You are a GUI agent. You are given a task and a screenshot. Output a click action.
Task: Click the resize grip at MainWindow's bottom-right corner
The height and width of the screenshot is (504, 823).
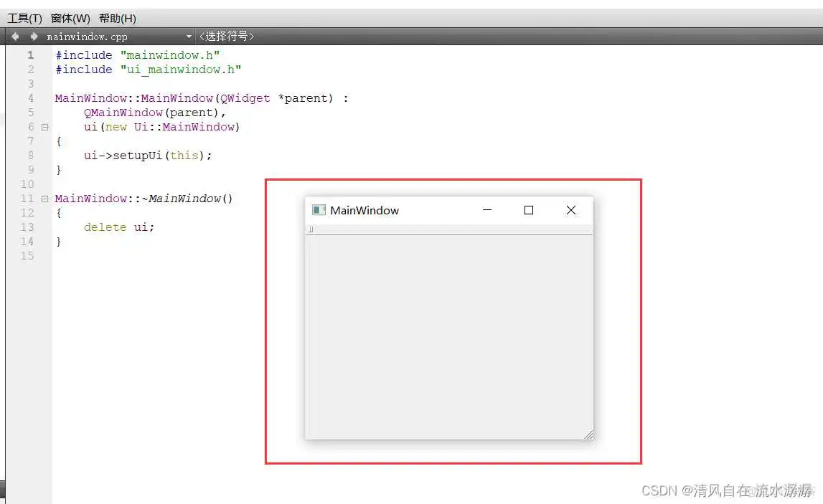coord(589,434)
